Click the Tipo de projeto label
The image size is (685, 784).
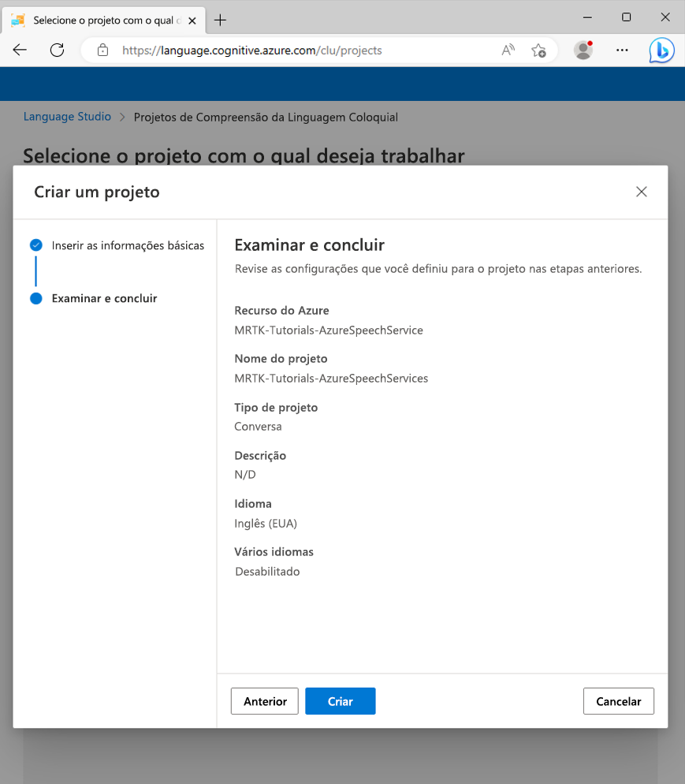coord(276,408)
